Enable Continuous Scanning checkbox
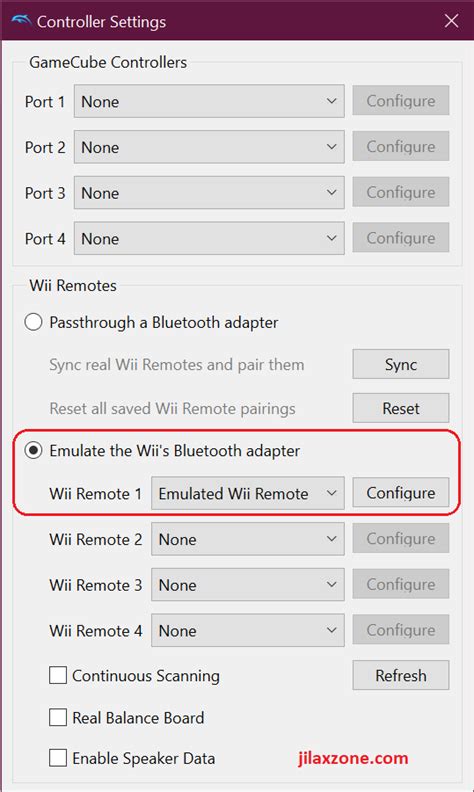The image size is (474, 792). point(58,675)
